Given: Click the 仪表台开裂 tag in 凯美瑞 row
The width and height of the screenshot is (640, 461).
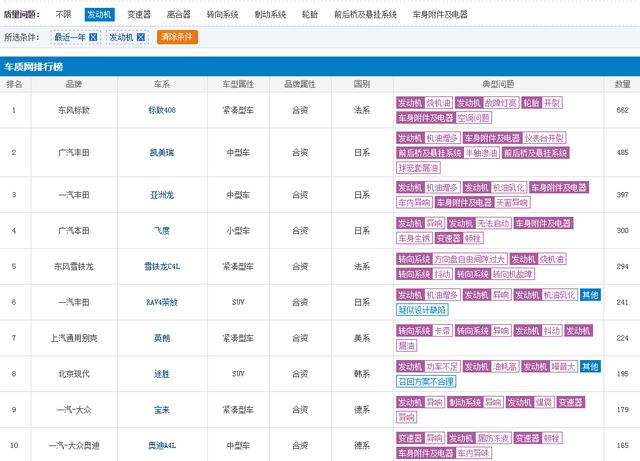Looking at the screenshot, I should click(544, 138).
